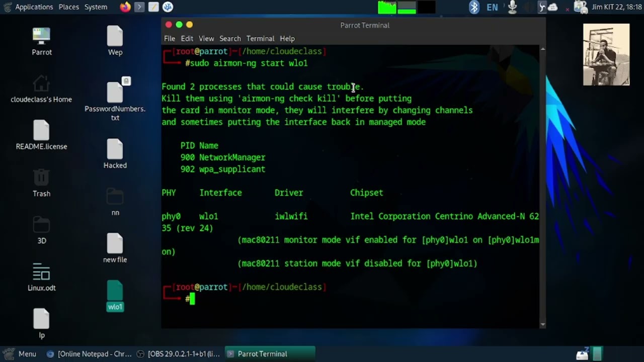Screen dimensions: 644x362
Task: Click the '900 NetworkManager' process line
Action: 223,157
